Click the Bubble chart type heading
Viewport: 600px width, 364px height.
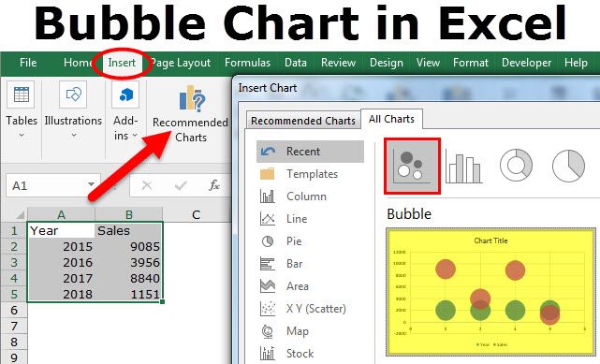409,214
